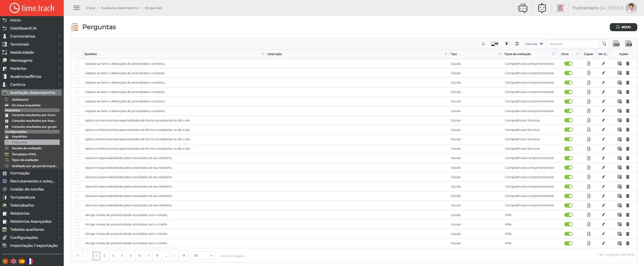
Task: Open Os meus inquéritos in sidebar
Action: coord(26,105)
